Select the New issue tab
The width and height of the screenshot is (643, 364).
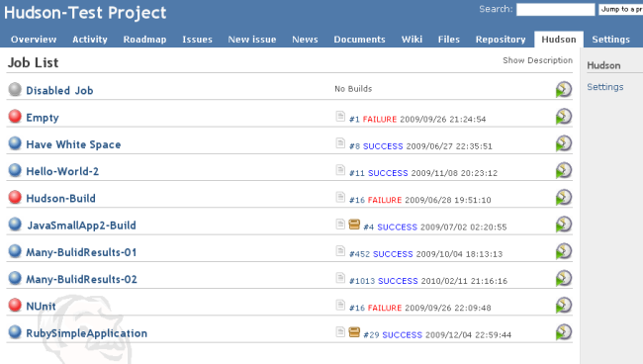coord(252,40)
